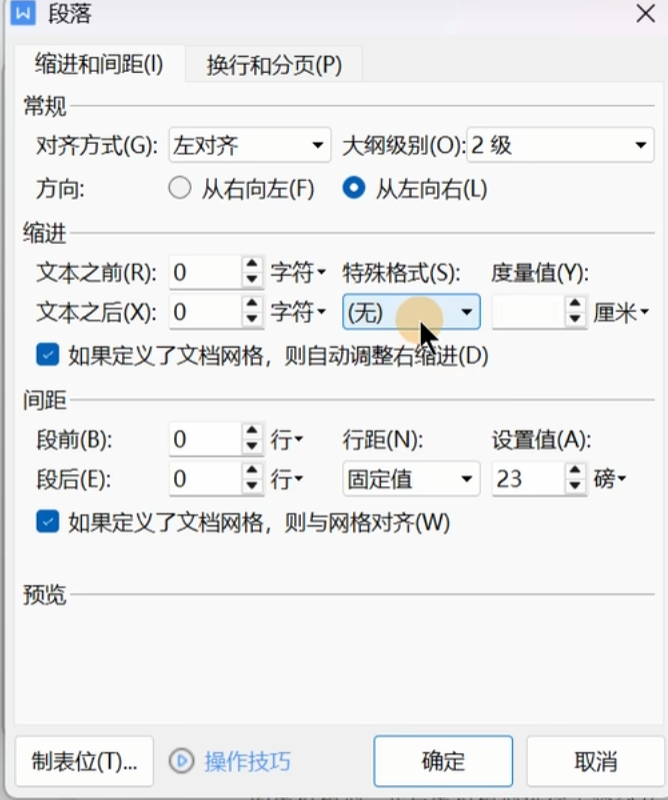Screen dimensions: 668x800
Task: Click the 文本之前 indent input field
Action: tap(206, 272)
